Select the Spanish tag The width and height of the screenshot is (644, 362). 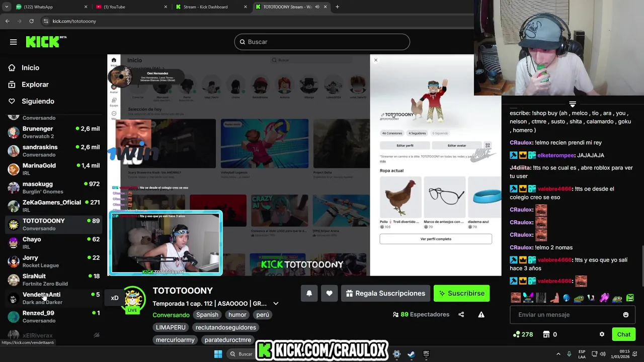point(207,315)
